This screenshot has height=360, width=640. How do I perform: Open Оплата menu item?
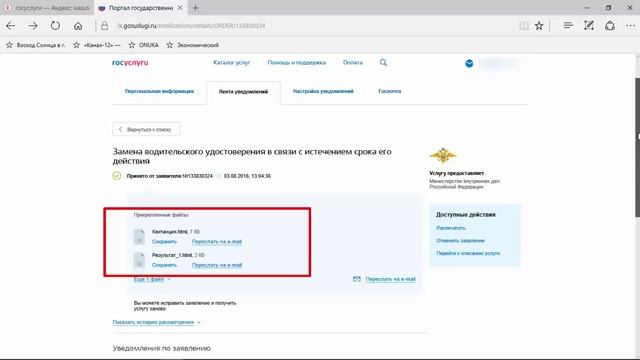[x=353, y=62]
